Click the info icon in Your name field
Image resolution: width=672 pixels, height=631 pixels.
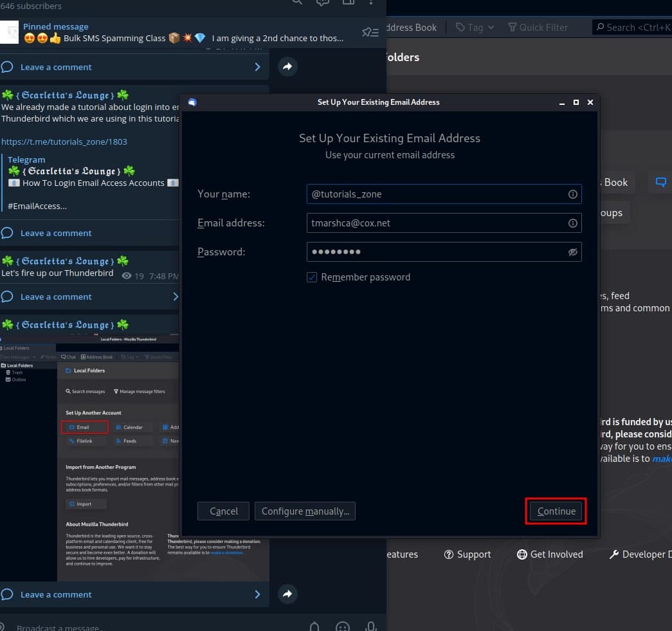point(572,194)
